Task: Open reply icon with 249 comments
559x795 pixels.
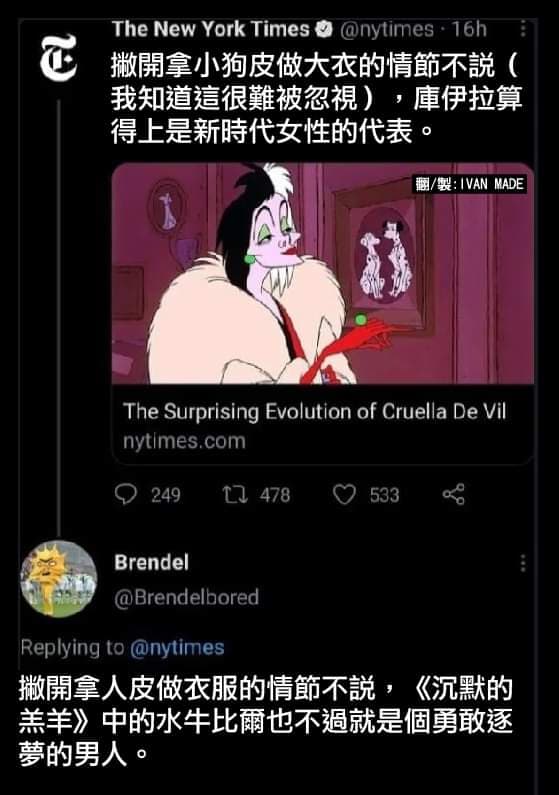Action: coord(126,494)
